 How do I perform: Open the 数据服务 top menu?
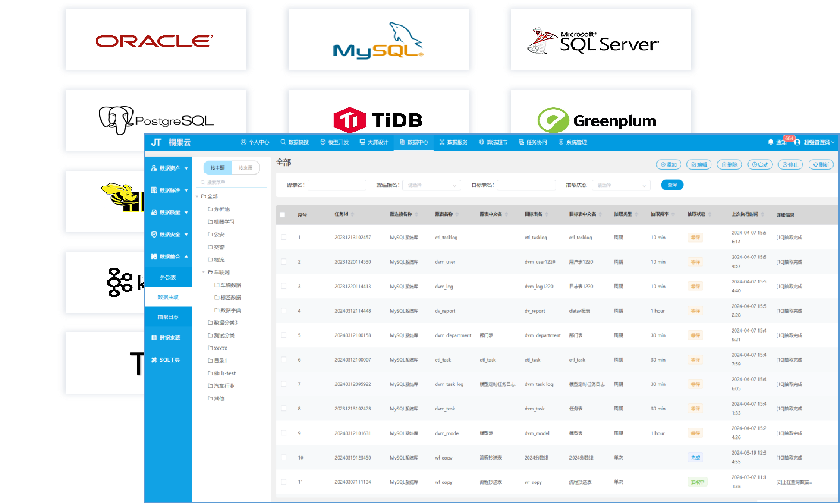pyautogui.click(x=453, y=142)
